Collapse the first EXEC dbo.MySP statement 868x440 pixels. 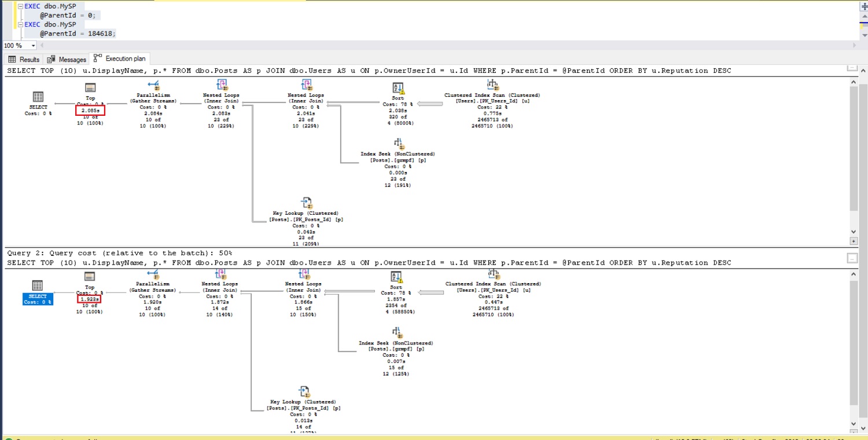point(21,6)
